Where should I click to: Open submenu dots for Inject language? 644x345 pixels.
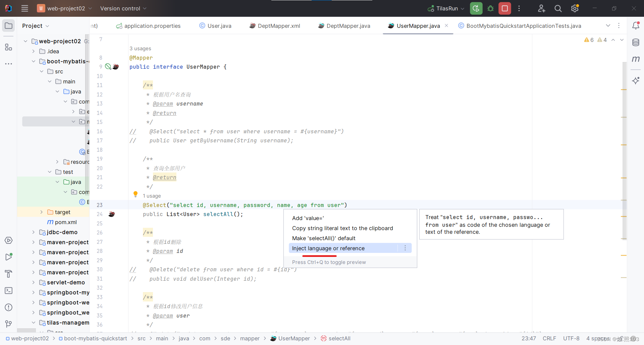[x=405, y=248]
